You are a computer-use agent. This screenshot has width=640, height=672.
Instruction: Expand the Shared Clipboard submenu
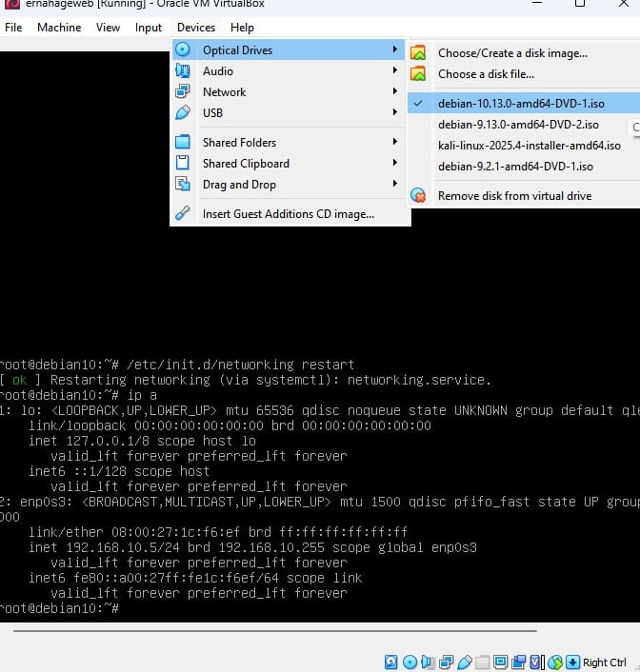(289, 164)
